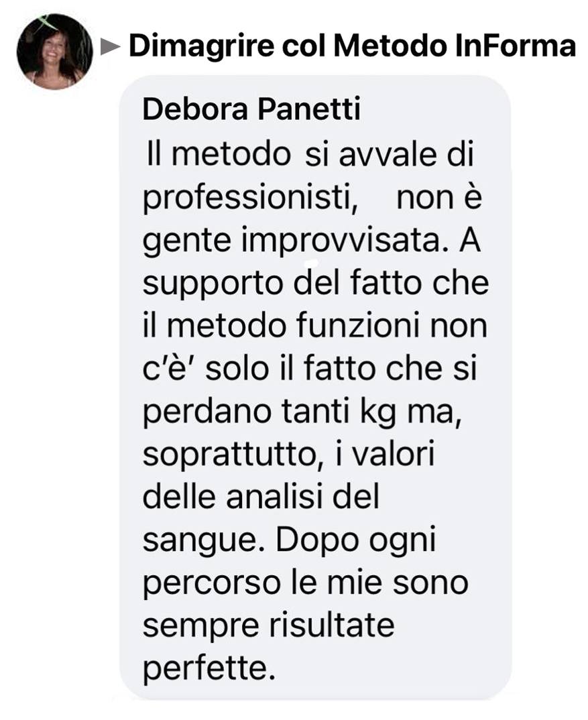Click the word 'Dimagrire' in the group title

point(201,48)
